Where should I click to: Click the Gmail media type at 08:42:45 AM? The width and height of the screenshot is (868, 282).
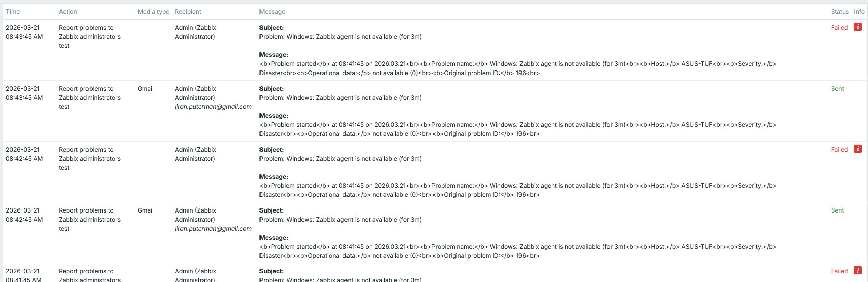point(146,210)
